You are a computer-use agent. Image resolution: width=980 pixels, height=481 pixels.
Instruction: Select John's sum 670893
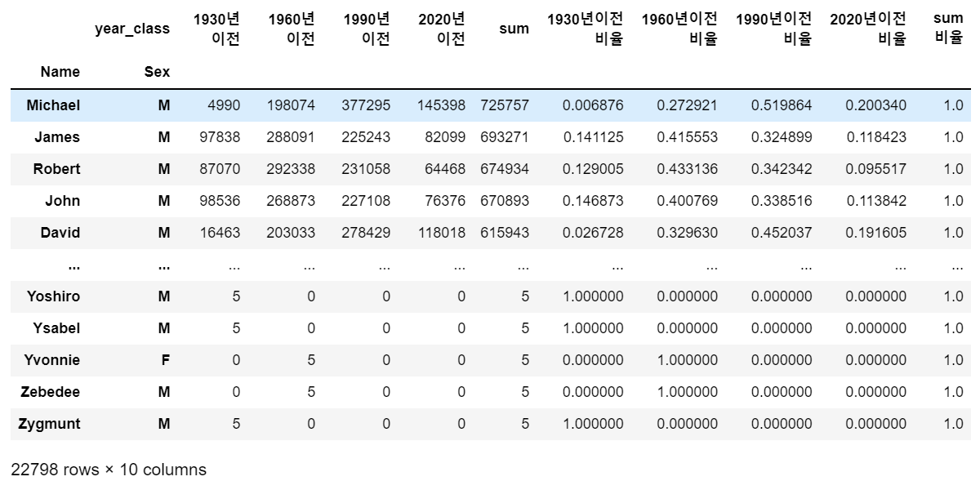[x=505, y=201]
